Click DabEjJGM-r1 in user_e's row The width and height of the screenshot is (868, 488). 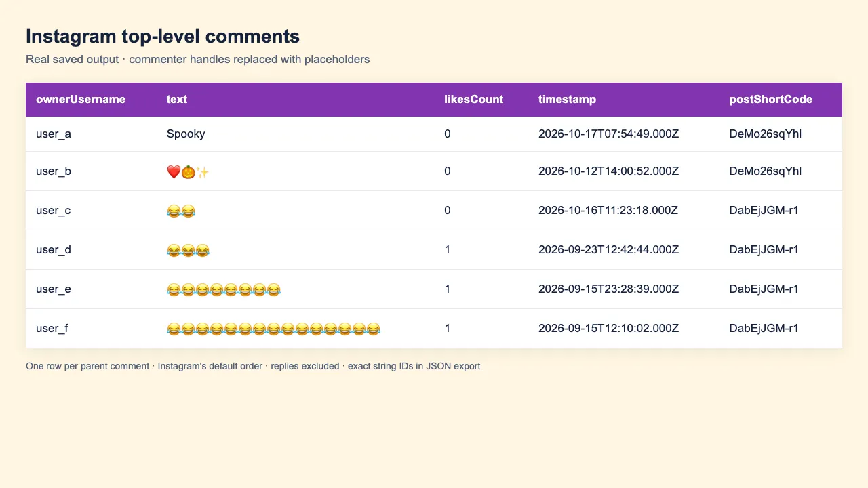[x=764, y=289]
